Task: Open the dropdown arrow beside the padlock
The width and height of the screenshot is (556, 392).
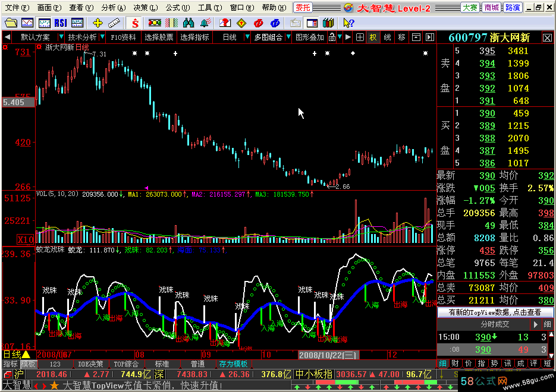Action: click(340, 37)
